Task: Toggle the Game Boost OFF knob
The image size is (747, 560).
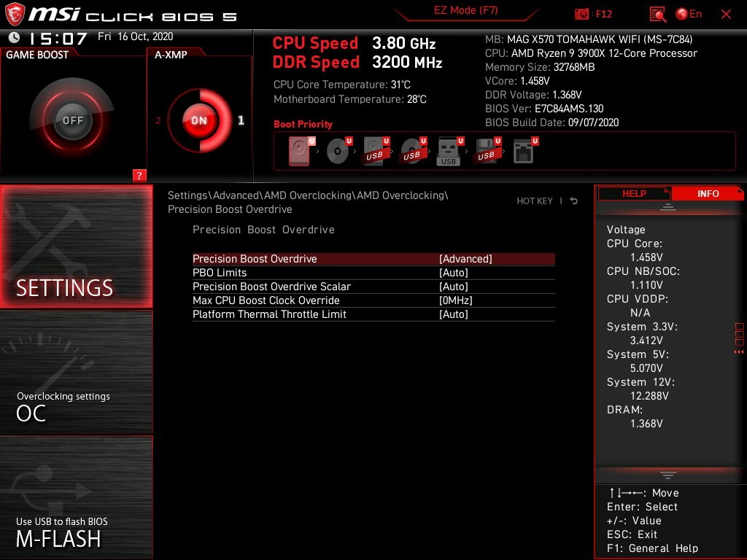Action: click(x=72, y=120)
